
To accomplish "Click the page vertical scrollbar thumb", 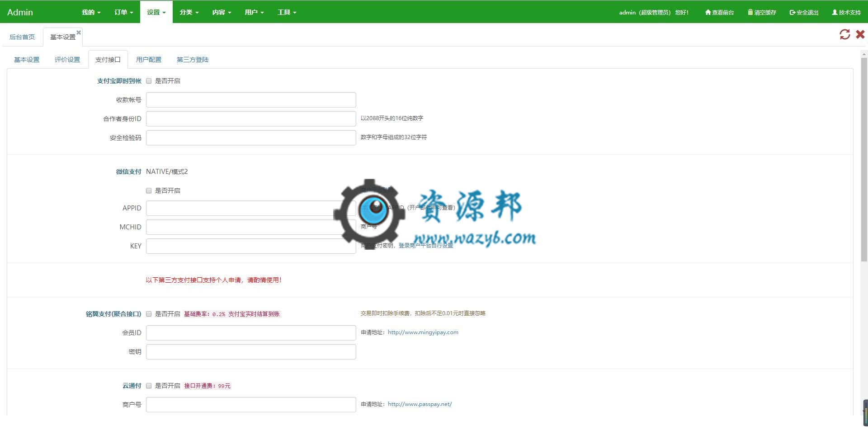I will (864, 159).
